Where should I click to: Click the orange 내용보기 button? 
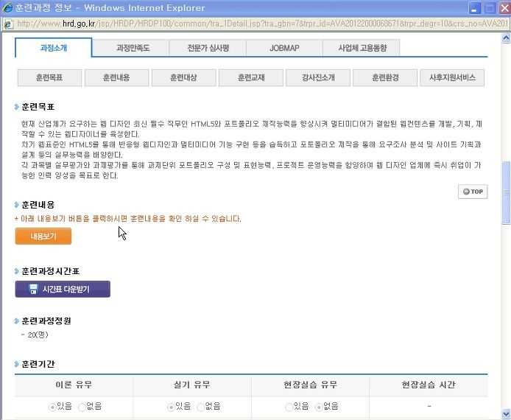tap(43, 236)
